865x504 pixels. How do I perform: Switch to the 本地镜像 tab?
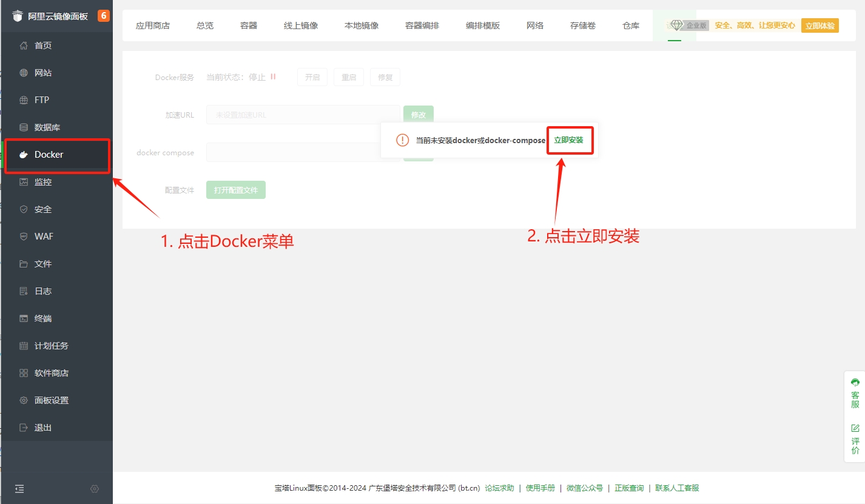(361, 25)
